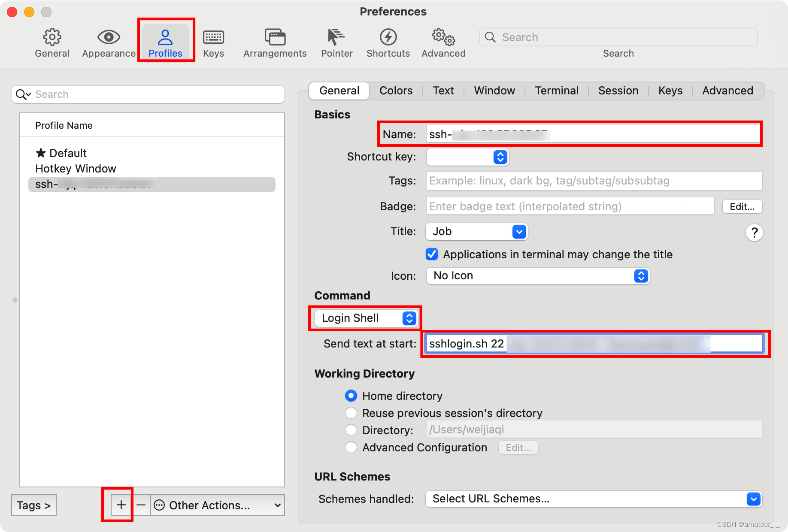Open the General preferences pane
Viewport: 788px width, 532px height.
coord(52,43)
